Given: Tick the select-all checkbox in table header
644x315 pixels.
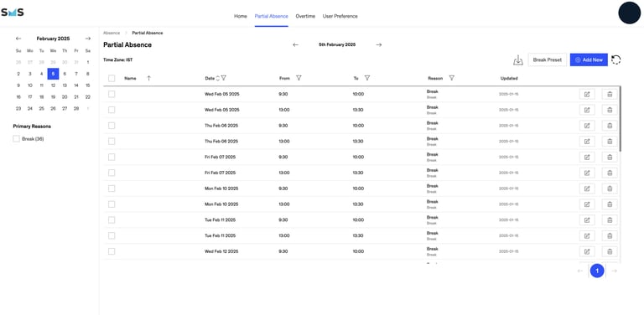Looking at the screenshot, I should click(112, 79).
